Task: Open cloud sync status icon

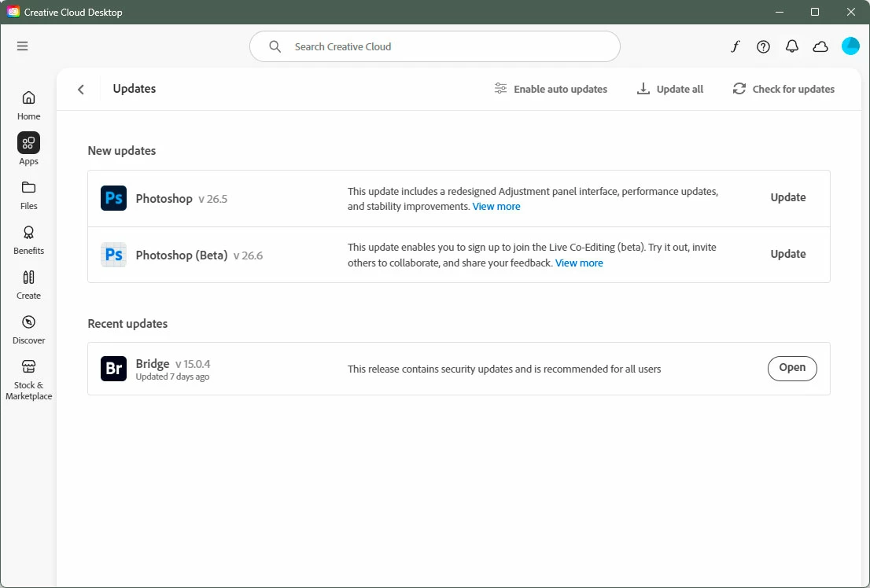Action: pos(820,46)
